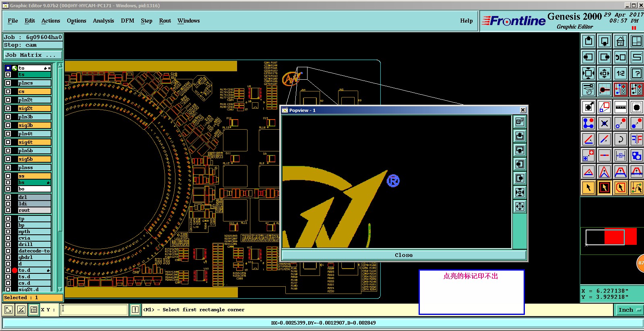The image size is (644, 331).
Task: Click the red color swatch in overview panel
Action: pos(620,236)
